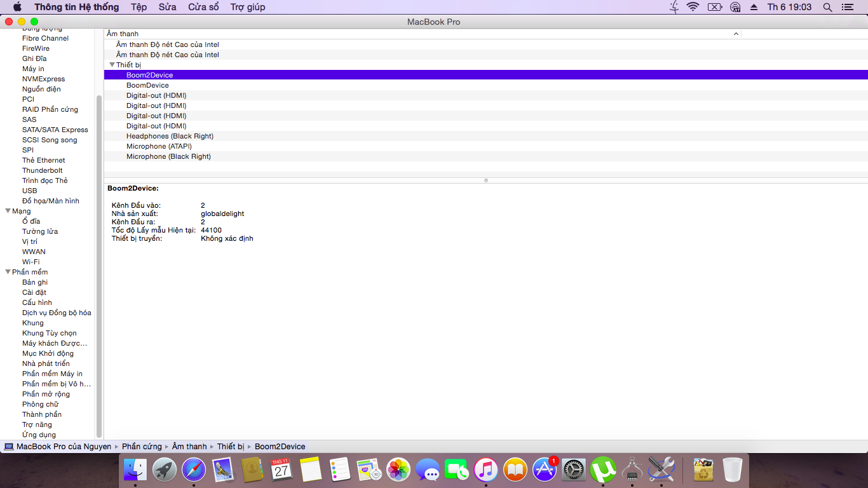Click Âm thanh in bottom path bar
Screen dimensions: 868x488
pos(189,447)
